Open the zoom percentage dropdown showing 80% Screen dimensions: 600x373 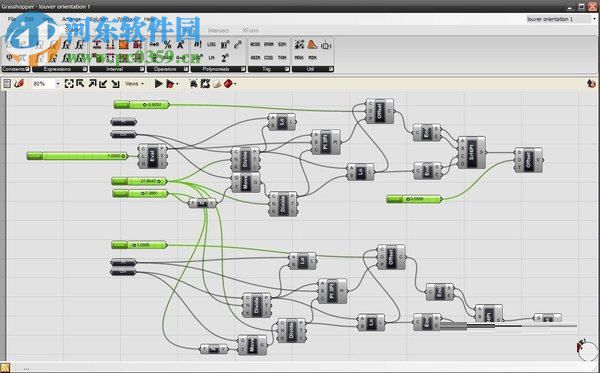[58, 83]
